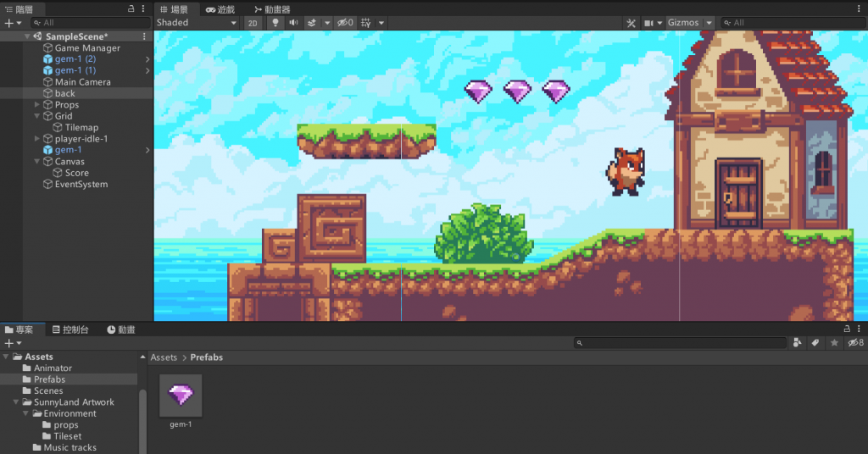Toggle scene lighting with the lightbulb icon
Viewport: 868px width, 454px height.
(x=275, y=23)
